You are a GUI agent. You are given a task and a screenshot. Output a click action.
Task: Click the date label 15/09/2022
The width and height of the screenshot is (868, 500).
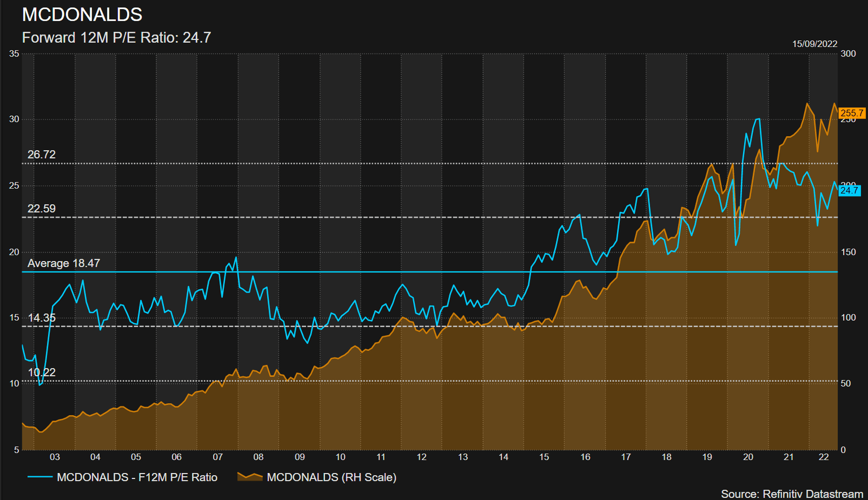click(x=814, y=44)
